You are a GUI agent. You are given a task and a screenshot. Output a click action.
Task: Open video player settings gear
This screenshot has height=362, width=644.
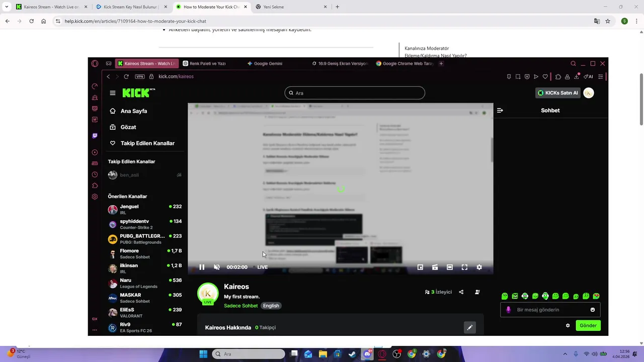pos(479,267)
